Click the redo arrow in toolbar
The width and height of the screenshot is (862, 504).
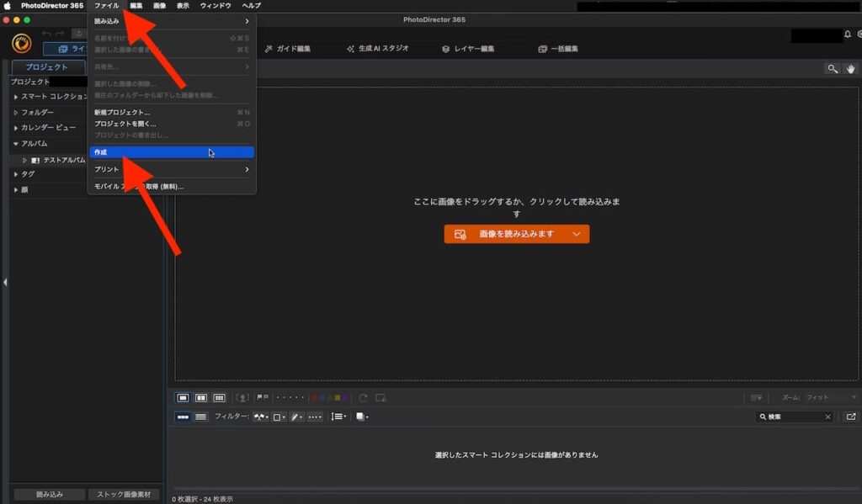click(60, 34)
